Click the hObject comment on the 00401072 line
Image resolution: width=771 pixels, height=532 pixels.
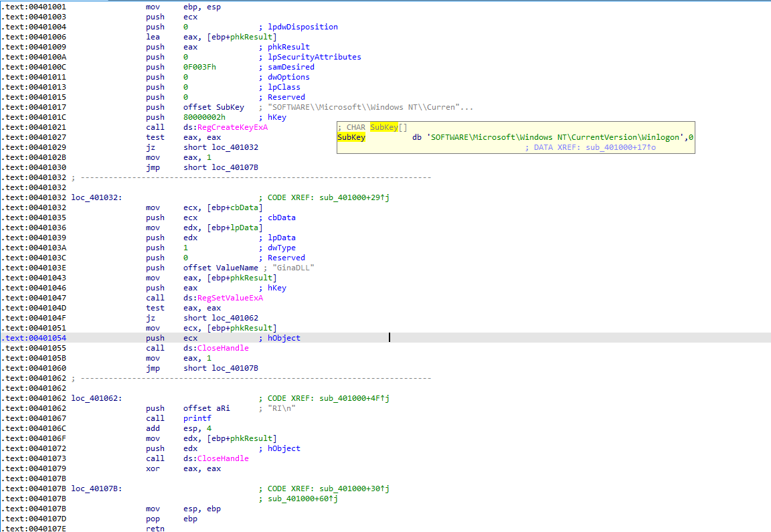pyautogui.click(x=284, y=448)
